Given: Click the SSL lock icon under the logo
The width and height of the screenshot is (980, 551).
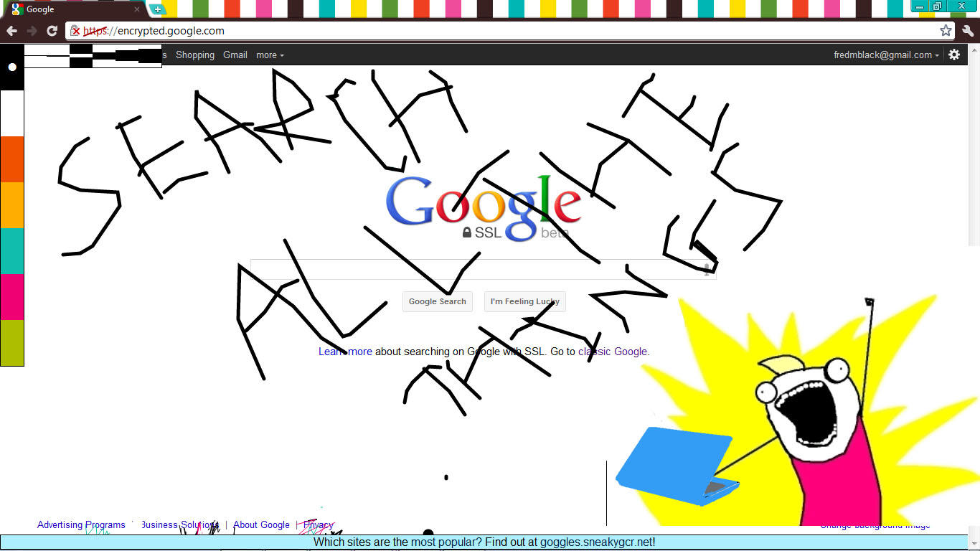Looking at the screenshot, I should click(x=466, y=232).
